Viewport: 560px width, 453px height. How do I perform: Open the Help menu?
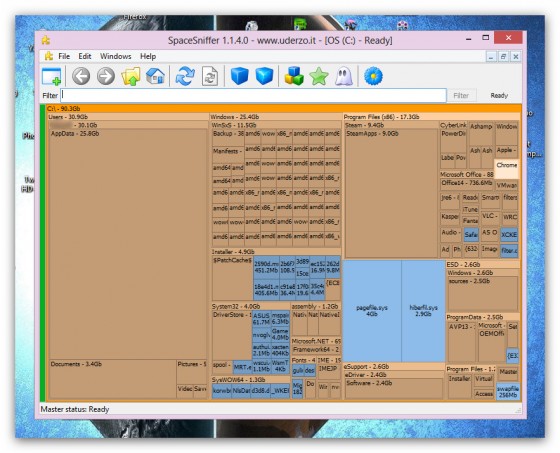tap(148, 56)
